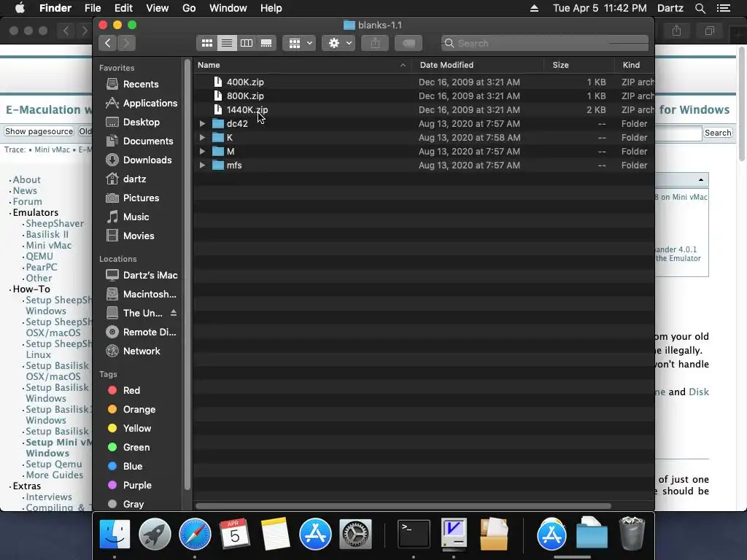Sort by Size column header
Screen dimensions: 747x560
[x=578, y=65]
